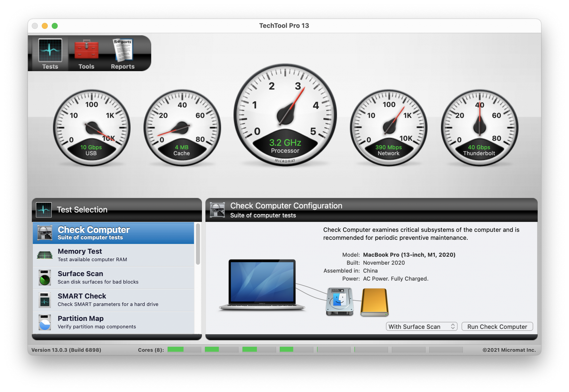The width and height of the screenshot is (569, 392).
Task: Change scan mode via the popup menu
Action: point(421,326)
